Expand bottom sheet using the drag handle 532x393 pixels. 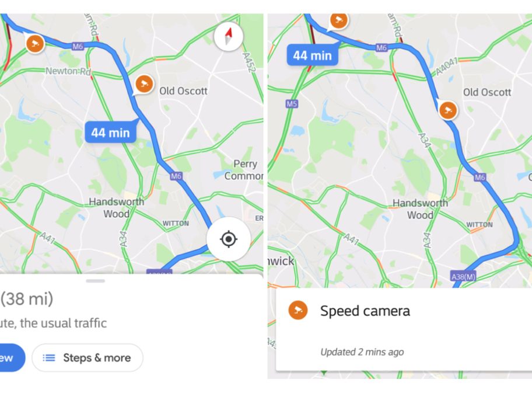point(95,281)
